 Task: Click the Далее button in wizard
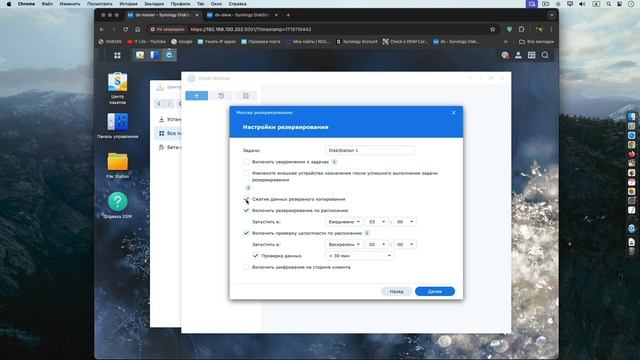pyautogui.click(x=435, y=291)
